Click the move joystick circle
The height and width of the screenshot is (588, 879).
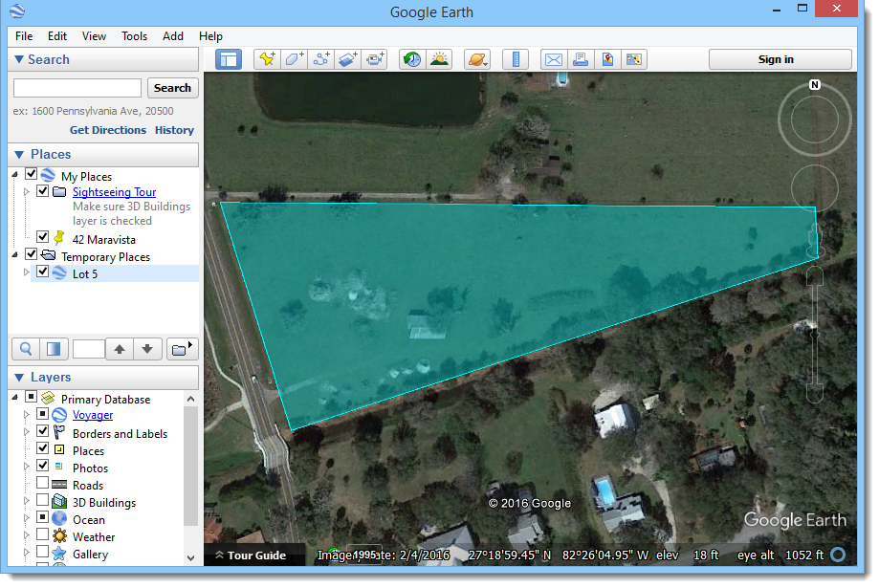click(x=815, y=187)
